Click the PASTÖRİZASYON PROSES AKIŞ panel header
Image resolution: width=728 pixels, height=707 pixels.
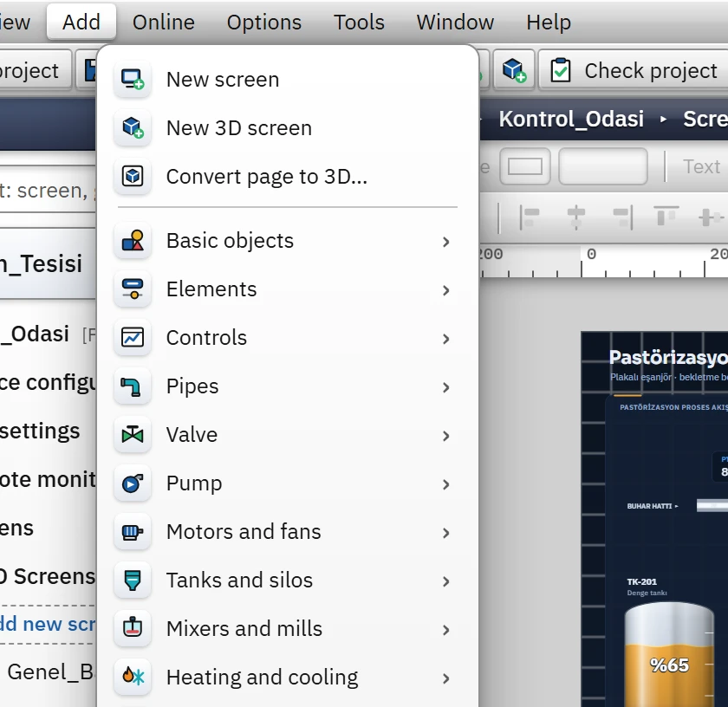(673, 407)
